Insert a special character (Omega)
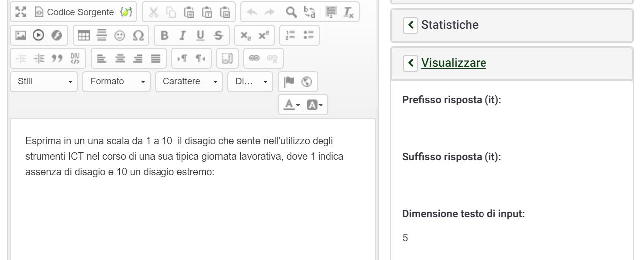The image size is (644, 260). pos(138,35)
